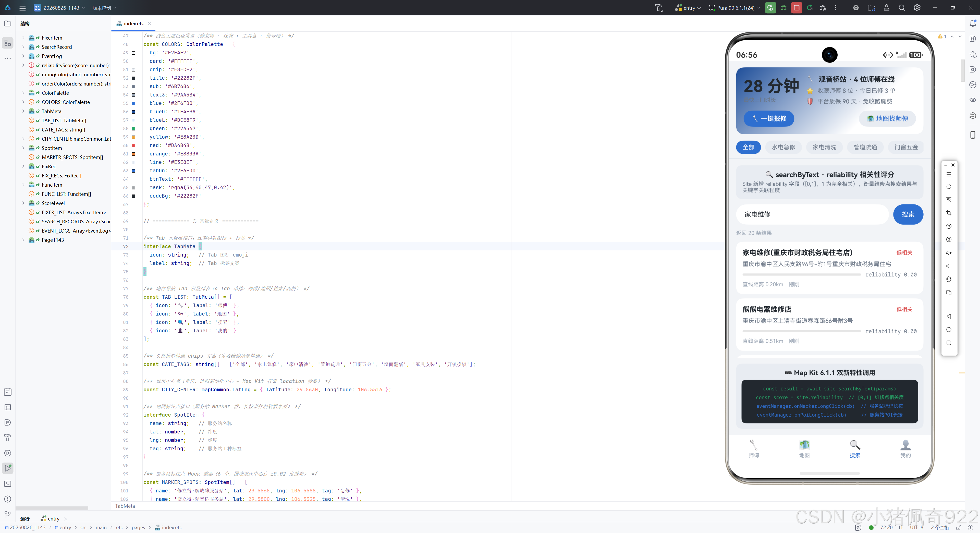Open the 版本控制 dropdown
This screenshot has width=980, height=533.
point(104,8)
